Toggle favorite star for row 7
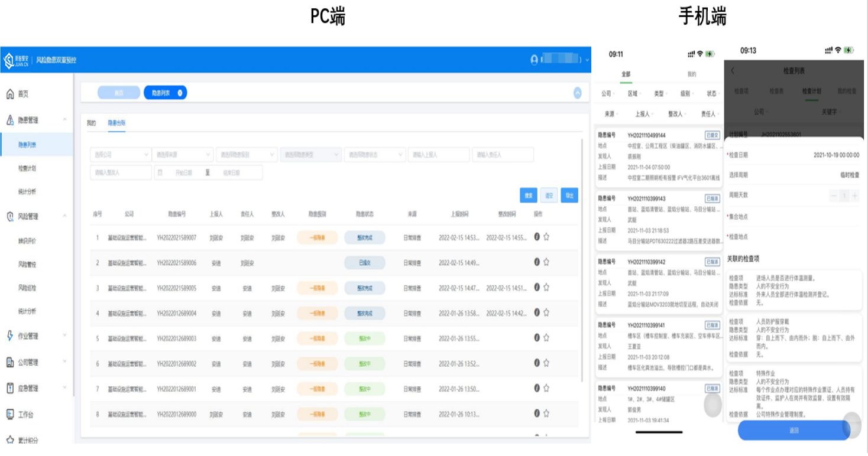Image resolution: width=868 pixels, height=456 pixels. 546,389
